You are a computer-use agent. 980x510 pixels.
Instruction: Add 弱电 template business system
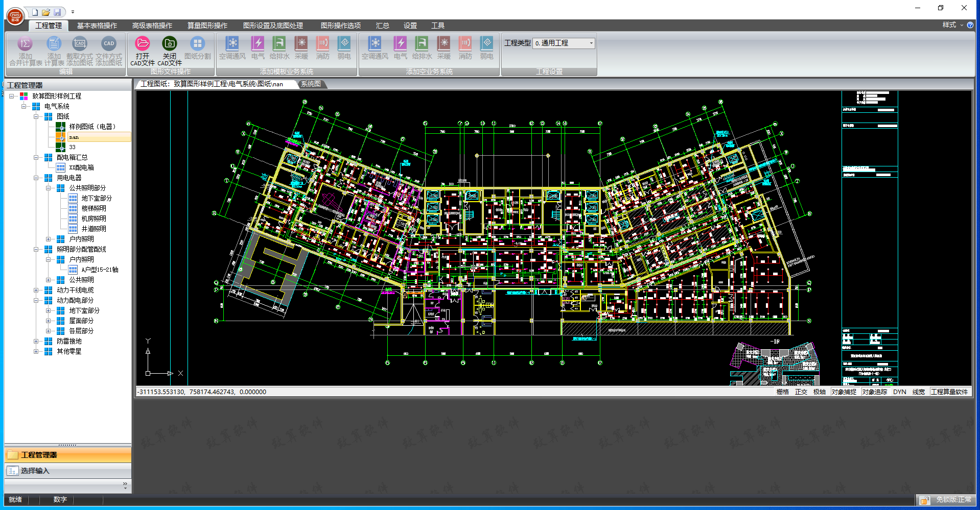pyautogui.click(x=344, y=47)
